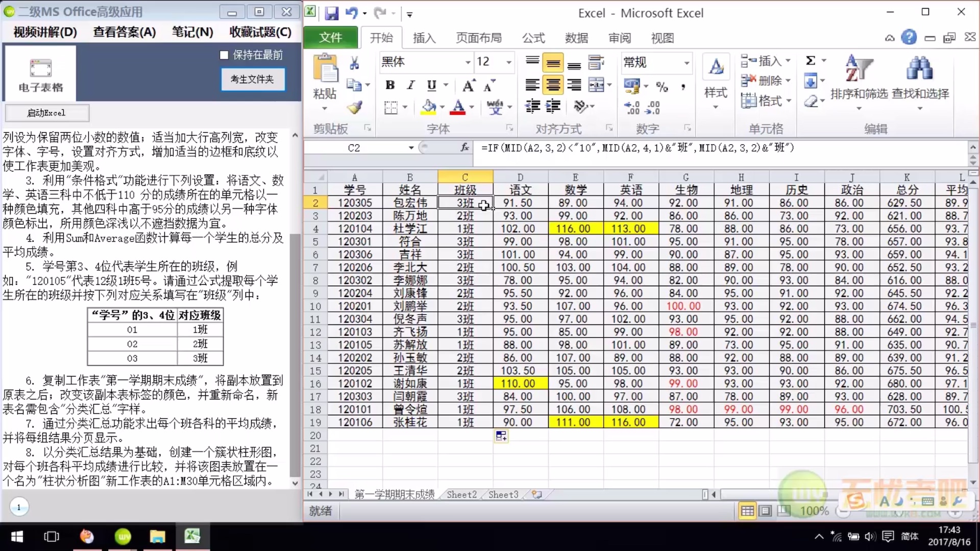Toggle italic formatting
980x551 pixels.
[411, 85]
